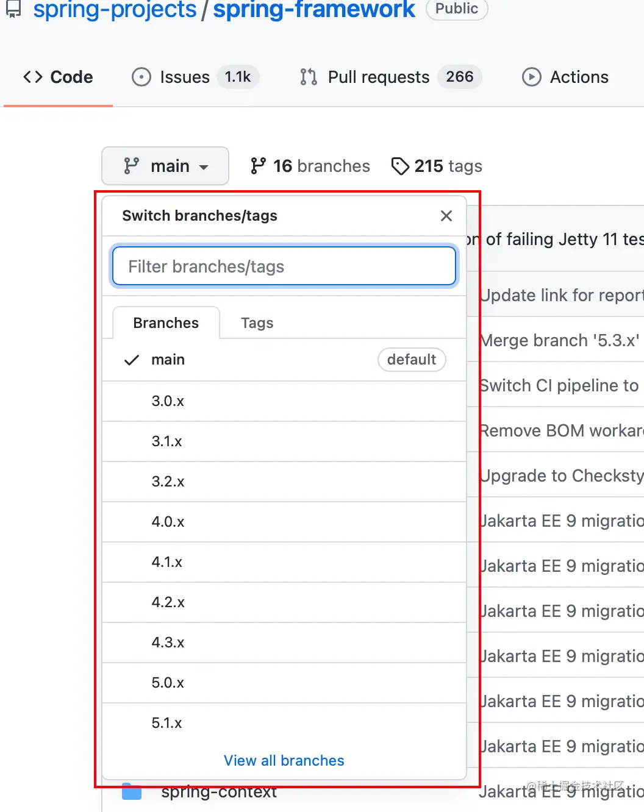Screen dimensions: 644x812
Task: Open the spring-framework repository link
Action: tap(314, 9)
